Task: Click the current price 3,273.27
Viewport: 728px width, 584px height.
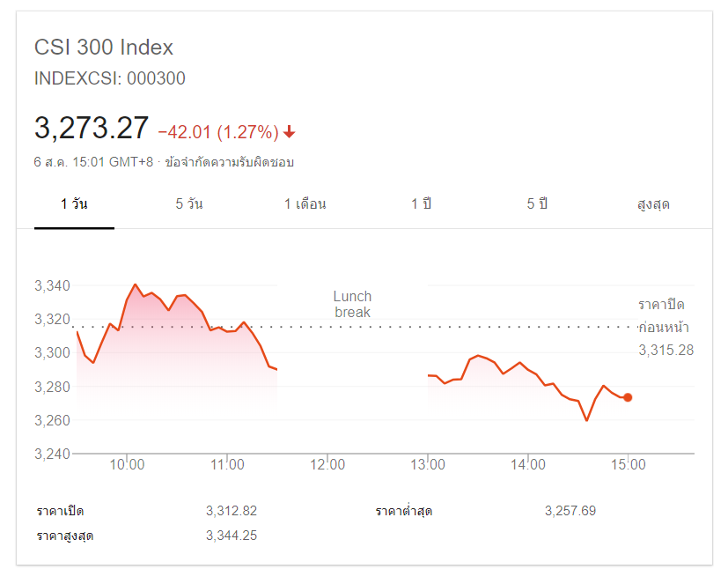Action: click(x=92, y=129)
